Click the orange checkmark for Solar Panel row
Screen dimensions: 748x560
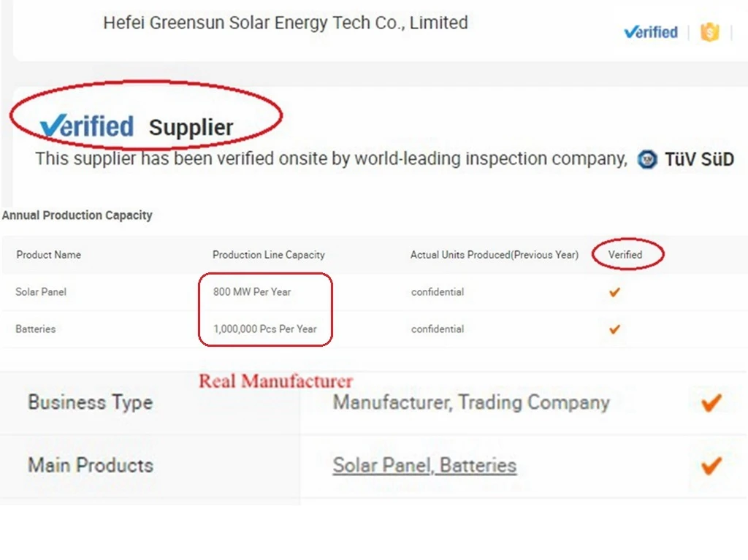click(x=614, y=292)
